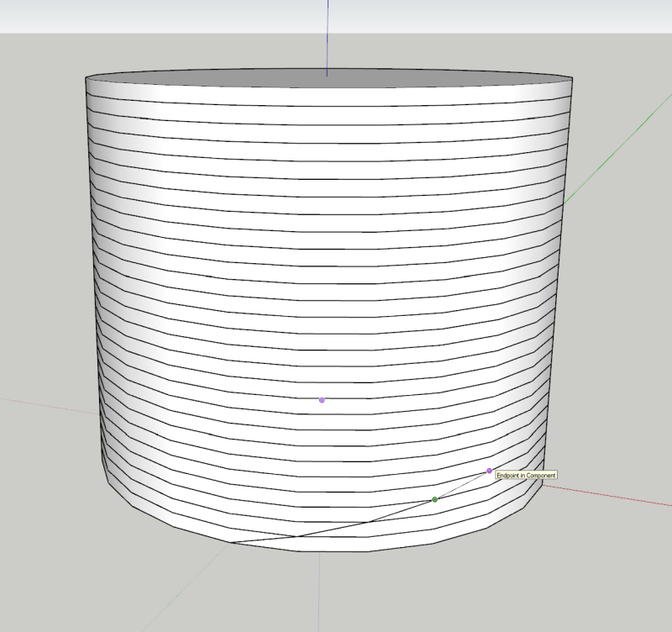Click the cylinder's top-right rim corner
The image size is (672, 632).
click(574, 79)
